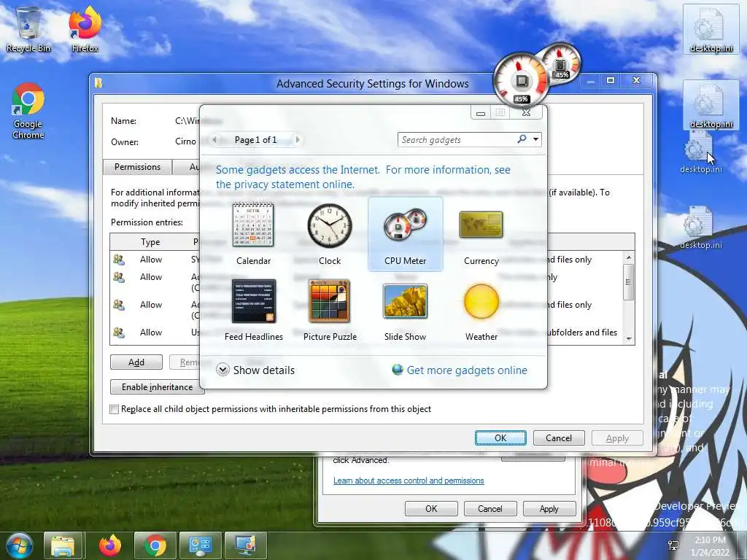The height and width of the screenshot is (560, 747).
Task: Open Learn about access control and permissions link
Action: point(409,481)
